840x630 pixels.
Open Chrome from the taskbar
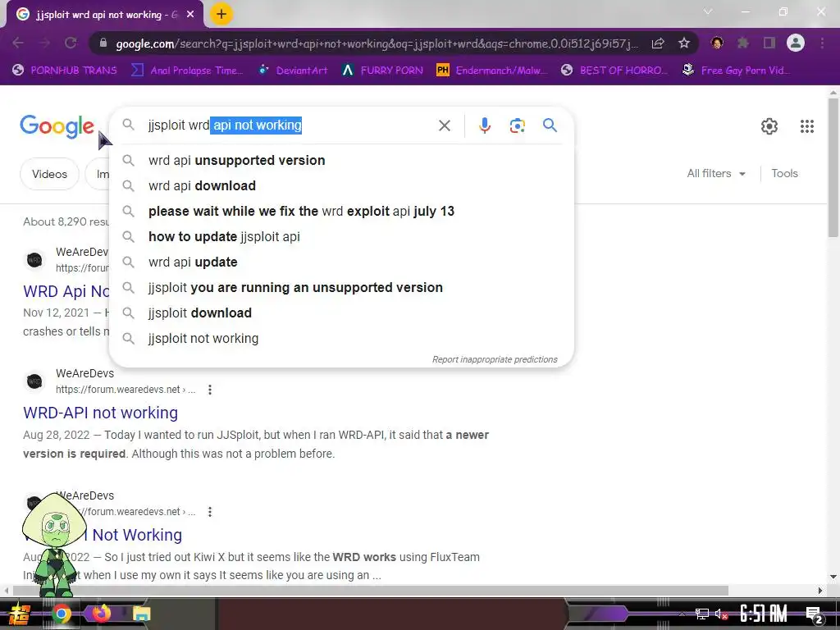pyautogui.click(x=61, y=614)
